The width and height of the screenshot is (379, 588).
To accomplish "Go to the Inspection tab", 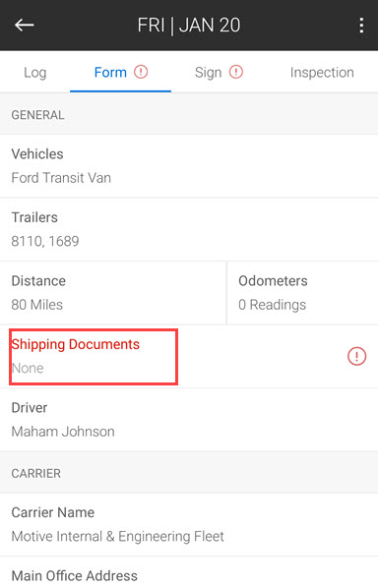I will coord(322,72).
